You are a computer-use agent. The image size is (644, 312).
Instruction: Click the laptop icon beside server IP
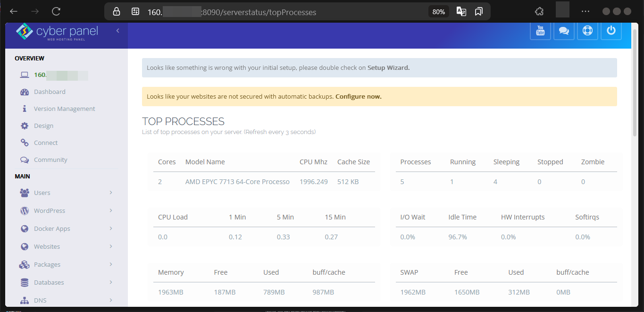coord(25,75)
